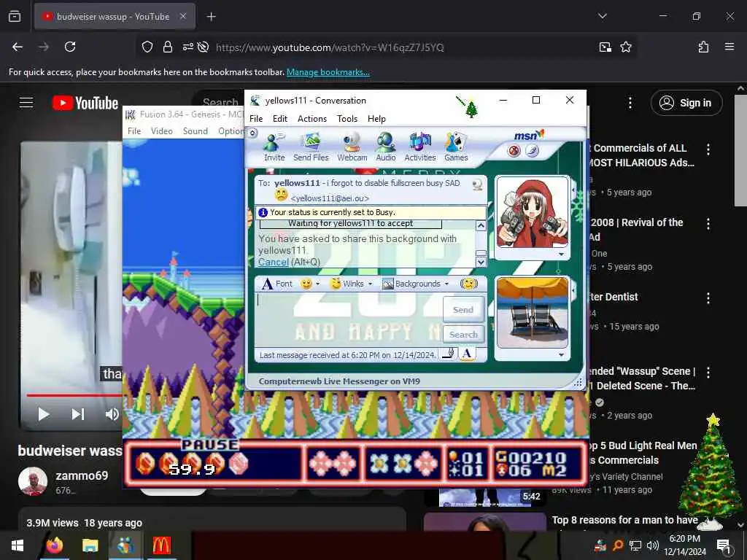
Task: Open File Explorer from taskbar
Action: [90, 545]
